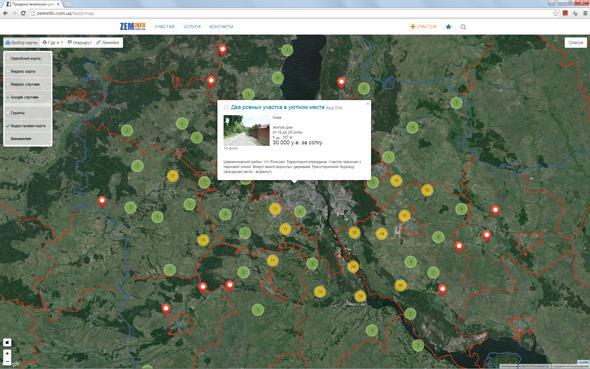Bookmark the page via address bar star
Screen dimensions: 590x369
[x=556, y=13]
